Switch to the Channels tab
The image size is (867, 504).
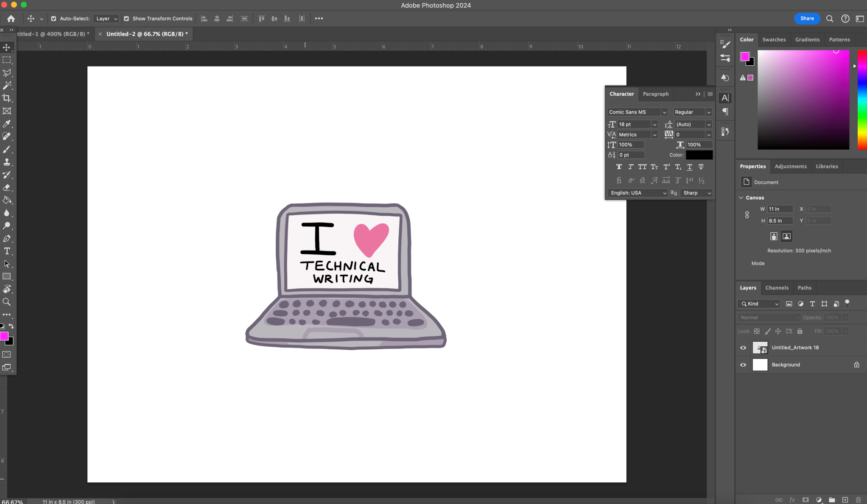pyautogui.click(x=777, y=288)
